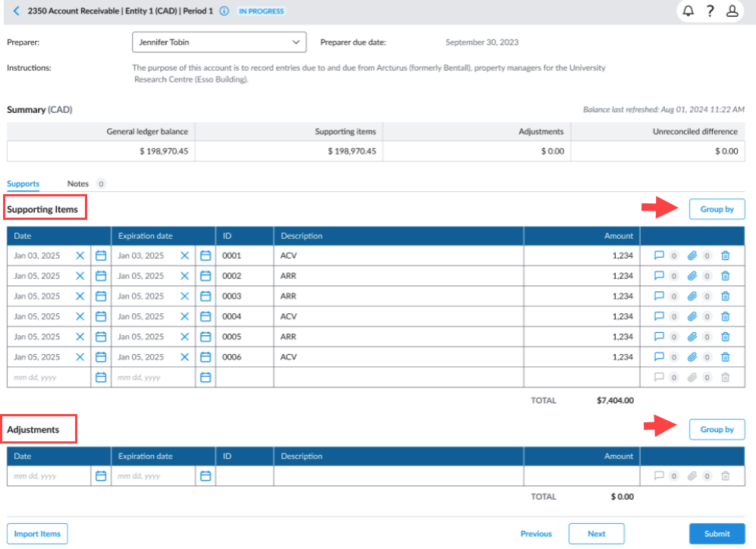Click the empty Adjustments Description field
Viewport: 756px width, 549px height.
pyautogui.click(x=398, y=476)
